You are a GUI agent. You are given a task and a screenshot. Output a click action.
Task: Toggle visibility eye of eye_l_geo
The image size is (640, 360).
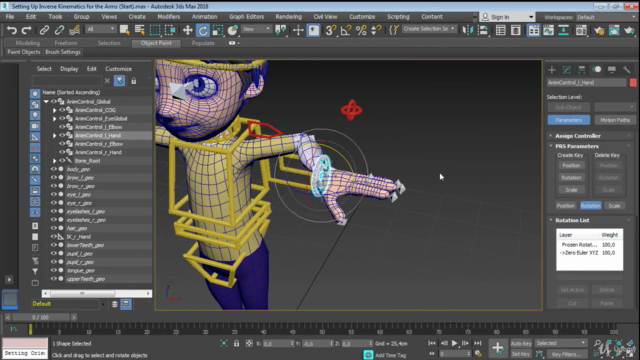click(53, 194)
